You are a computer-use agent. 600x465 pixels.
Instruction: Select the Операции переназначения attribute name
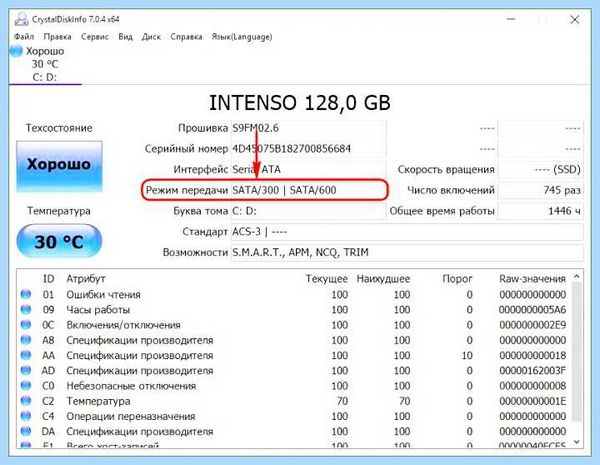point(130,416)
